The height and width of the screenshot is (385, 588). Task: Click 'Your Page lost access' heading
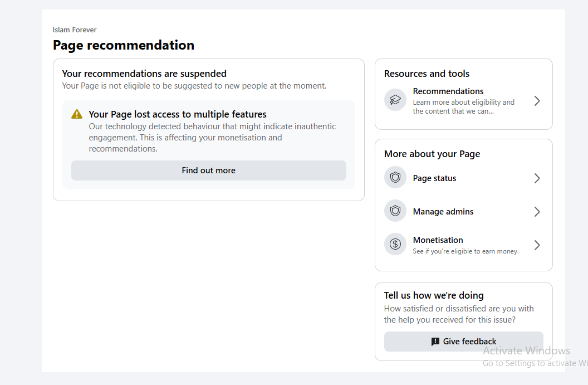[x=178, y=114]
